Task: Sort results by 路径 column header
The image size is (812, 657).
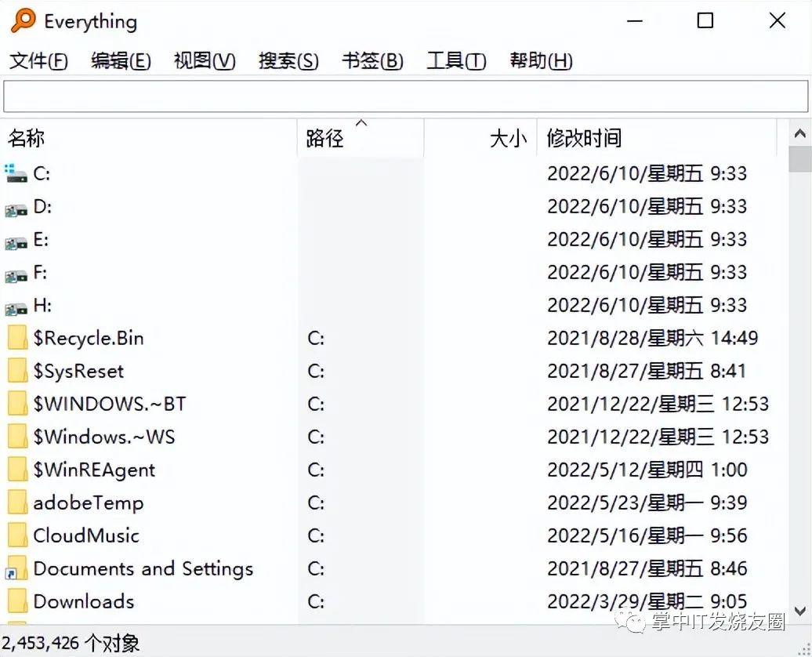Action: click(x=361, y=138)
